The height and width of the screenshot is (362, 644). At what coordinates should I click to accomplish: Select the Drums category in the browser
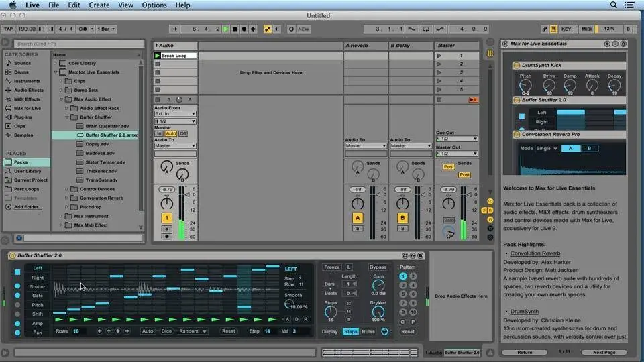tap(21, 72)
